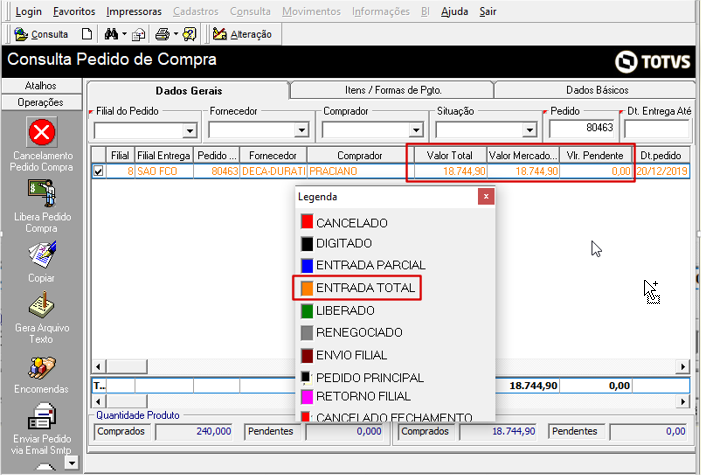The image size is (701, 475).
Task: Click the orange ENTRADA TOTAL swatch
Action: (307, 288)
